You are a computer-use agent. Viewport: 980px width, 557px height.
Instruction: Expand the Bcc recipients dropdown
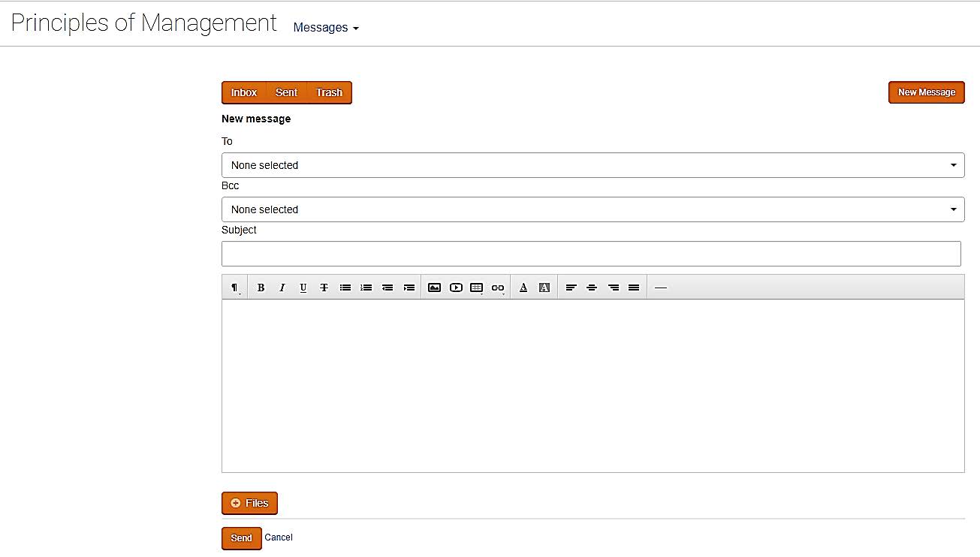[x=593, y=209]
